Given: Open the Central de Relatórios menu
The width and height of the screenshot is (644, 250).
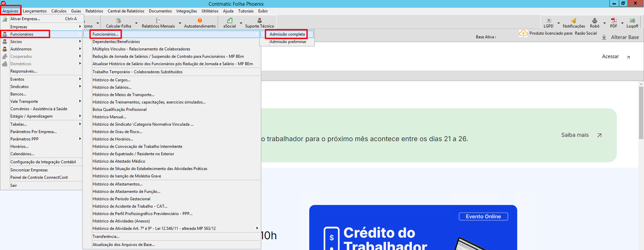Looking at the screenshot, I should pyautogui.click(x=126, y=11).
